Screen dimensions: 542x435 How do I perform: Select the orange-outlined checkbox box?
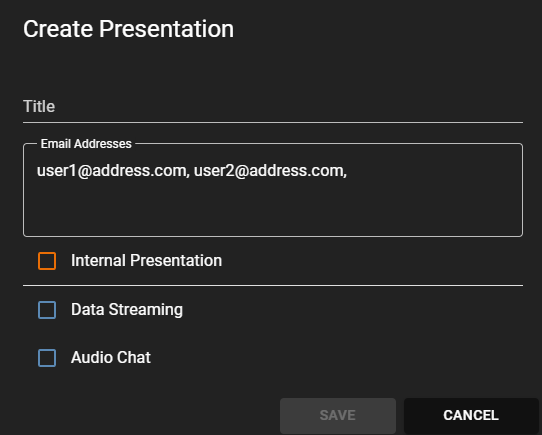pos(47,261)
